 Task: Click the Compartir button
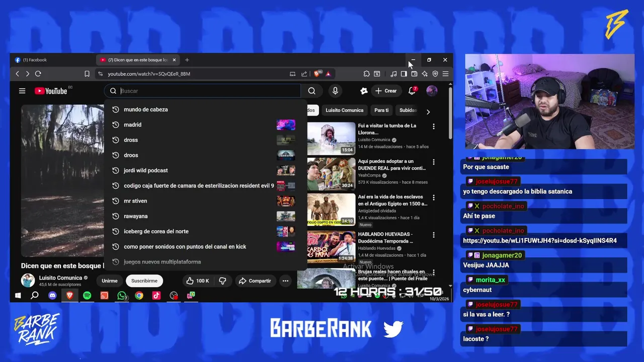pyautogui.click(x=255, y=281)
